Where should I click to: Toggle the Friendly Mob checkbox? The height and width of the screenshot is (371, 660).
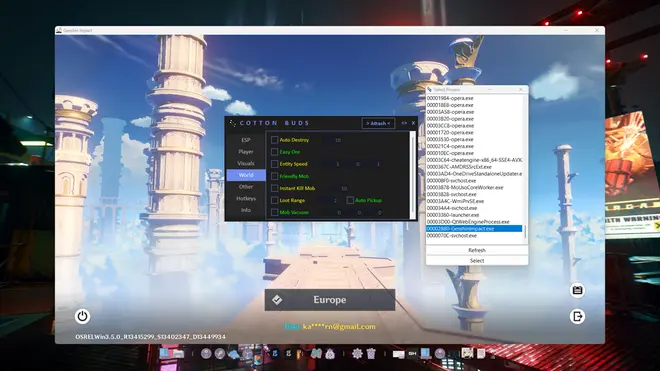point(274,176)
